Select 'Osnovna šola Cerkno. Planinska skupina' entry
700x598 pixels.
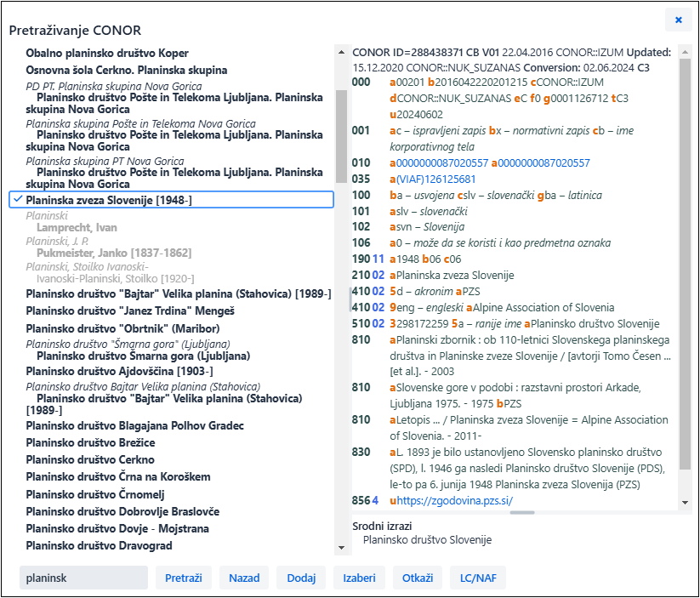point(127,70)
